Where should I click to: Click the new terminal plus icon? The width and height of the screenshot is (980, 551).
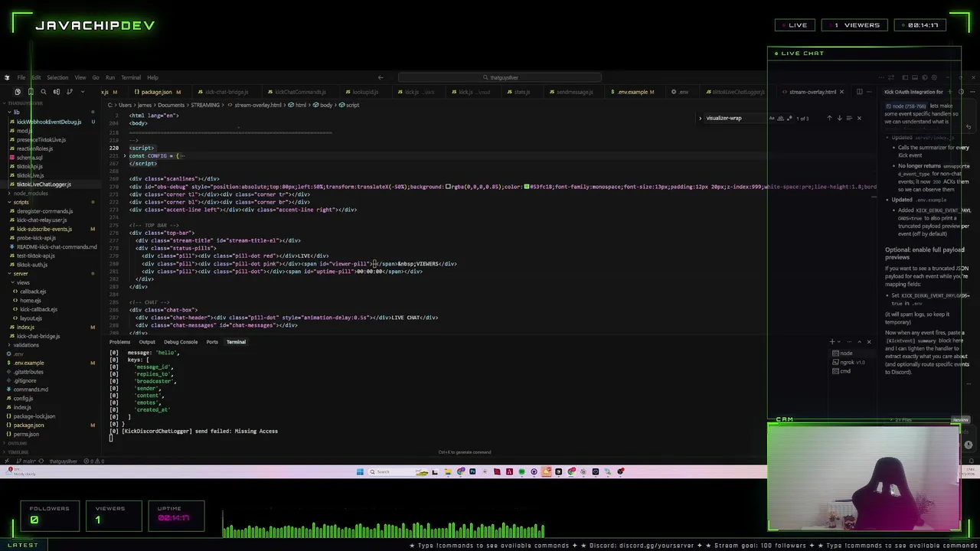coord(832,341)
